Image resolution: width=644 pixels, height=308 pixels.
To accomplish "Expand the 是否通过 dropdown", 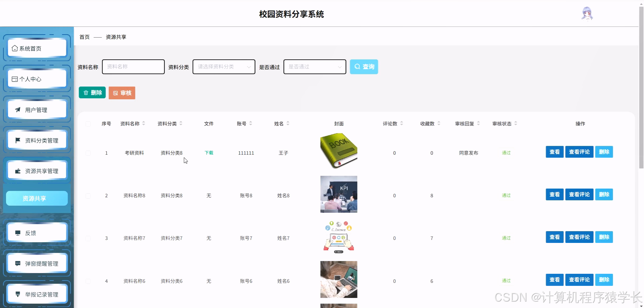I will point(314,66).
